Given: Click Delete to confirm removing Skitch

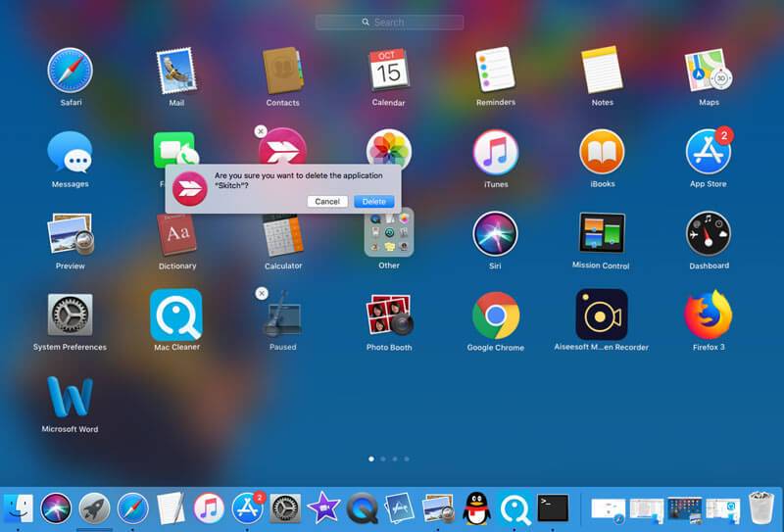Looking at the screenshot, I should (x=373, y=201).
